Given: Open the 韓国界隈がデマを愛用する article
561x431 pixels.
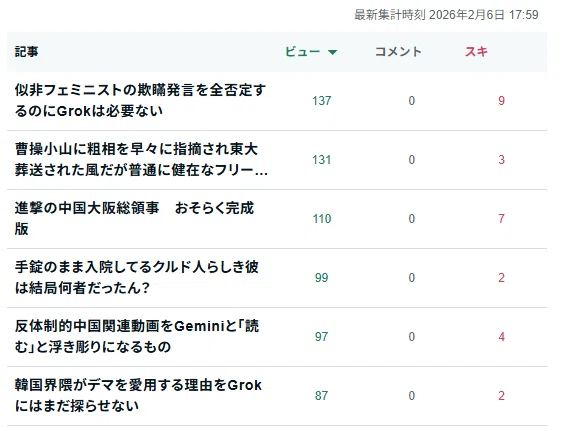Looking at the screenshot, I should coord(138,396).
